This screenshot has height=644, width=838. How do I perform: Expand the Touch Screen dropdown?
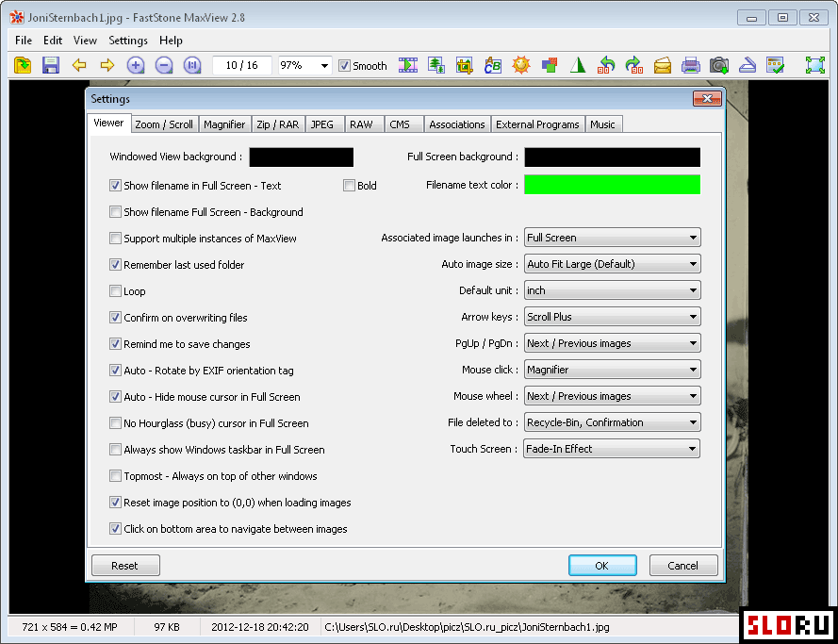click(612, 449)
